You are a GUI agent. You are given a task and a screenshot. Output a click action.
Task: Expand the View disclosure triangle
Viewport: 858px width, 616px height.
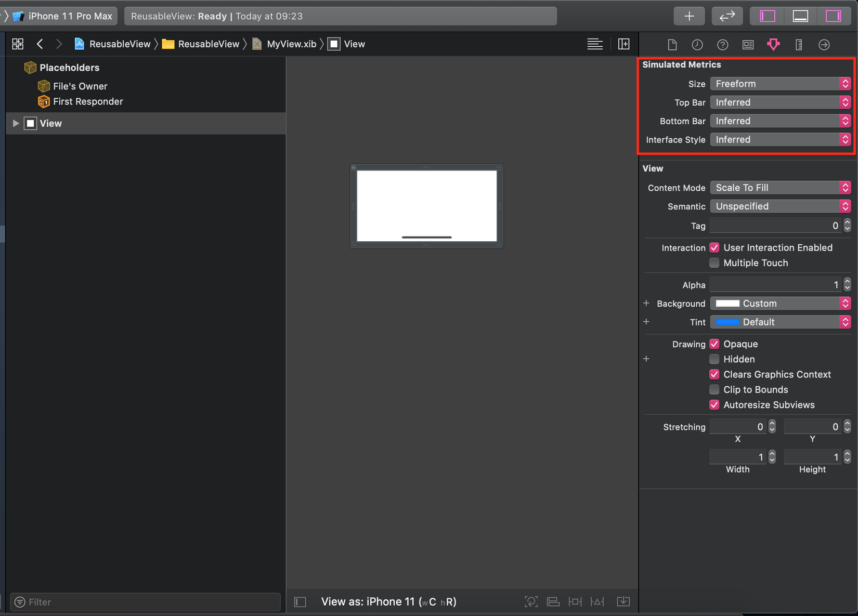pyautogui.click(x=16, y=123)
